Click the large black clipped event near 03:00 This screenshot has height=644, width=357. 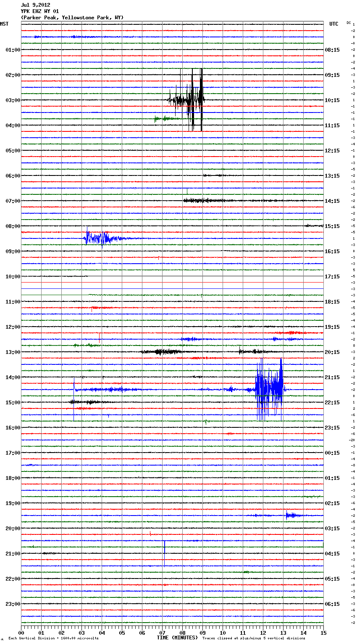click(187, 100)
